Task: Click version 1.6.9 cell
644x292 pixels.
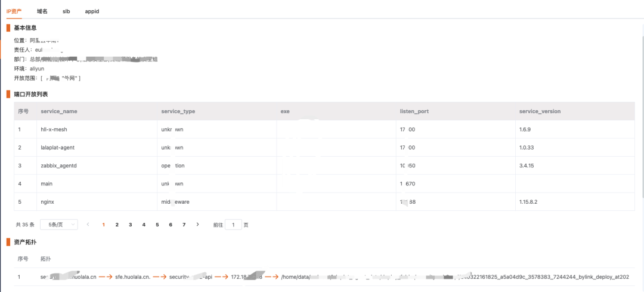Action: (x=525, y=129)
